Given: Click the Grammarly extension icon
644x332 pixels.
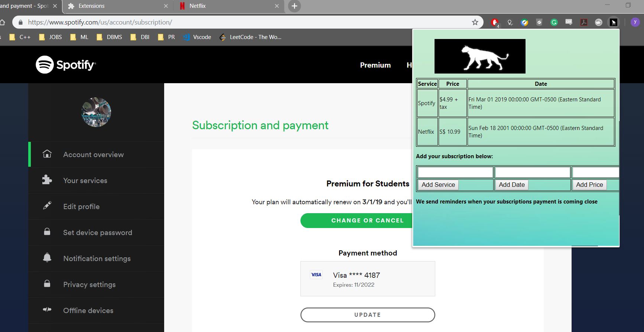Looking at the screenshot, I should pos(554,22).
